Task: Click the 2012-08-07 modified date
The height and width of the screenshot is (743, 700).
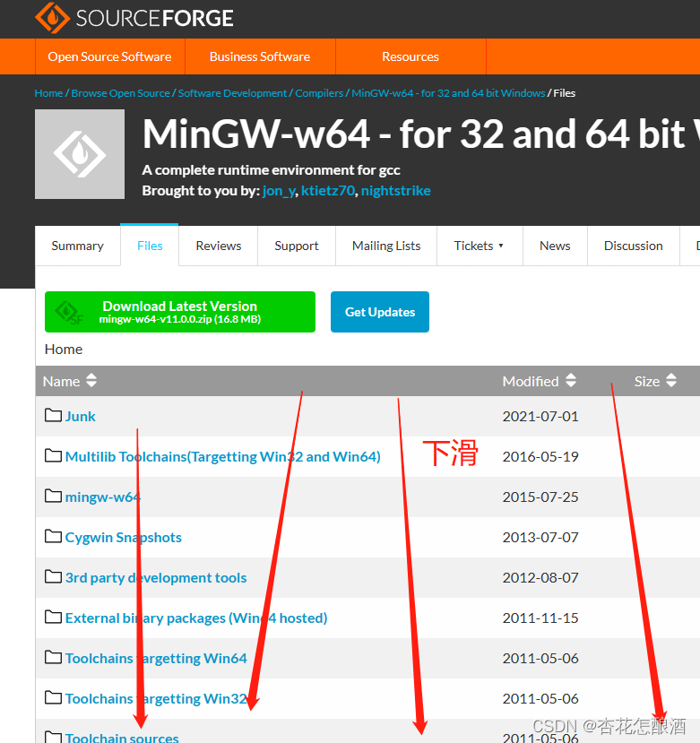Action: click(540, 577)
